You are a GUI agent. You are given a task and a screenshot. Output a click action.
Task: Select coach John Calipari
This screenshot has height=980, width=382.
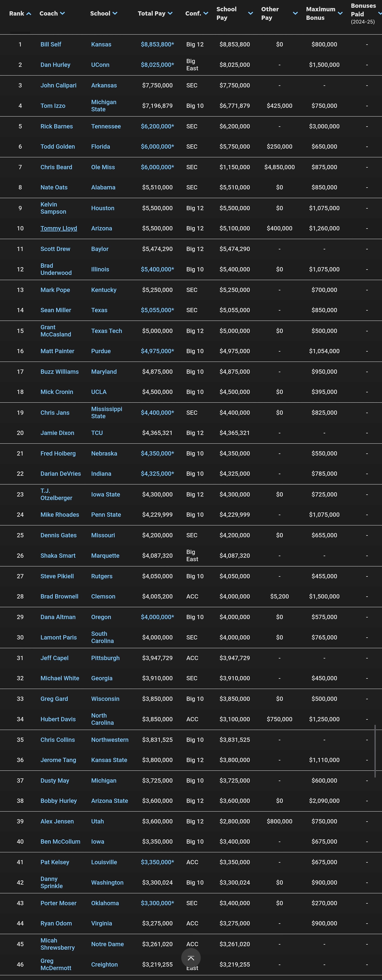tap(58, 85)
